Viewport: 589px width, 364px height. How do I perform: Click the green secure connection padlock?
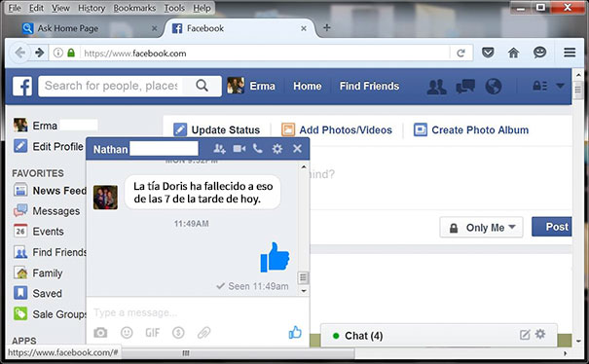click(71, 53)
